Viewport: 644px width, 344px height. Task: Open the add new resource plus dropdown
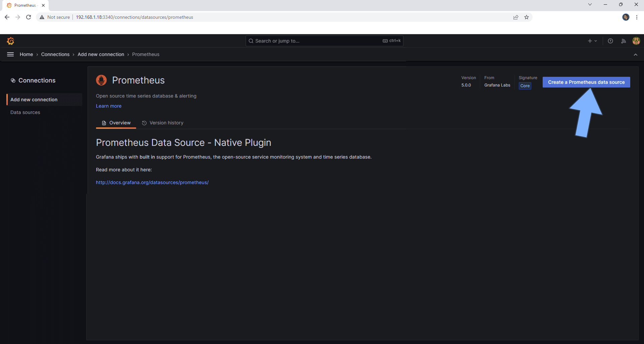[x=592, y=41]
